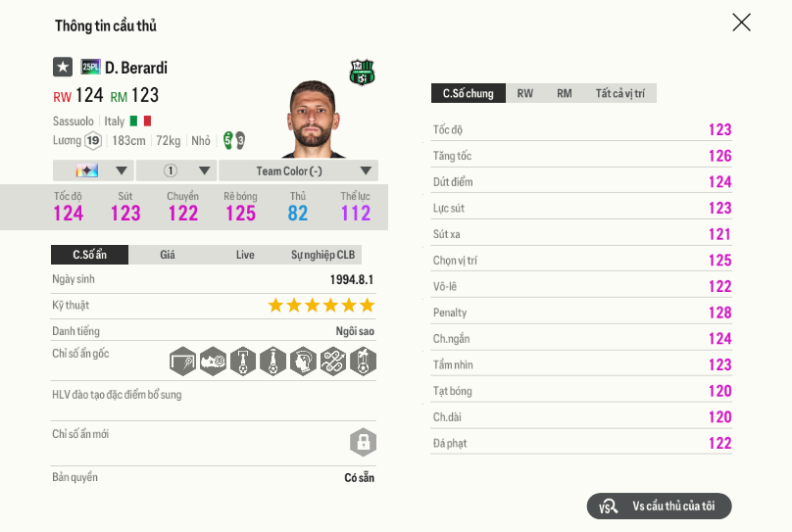The height and width of the screenshot is (532, 792).
Task: Click the green left foot 5 icon
Action: (228, 140)
